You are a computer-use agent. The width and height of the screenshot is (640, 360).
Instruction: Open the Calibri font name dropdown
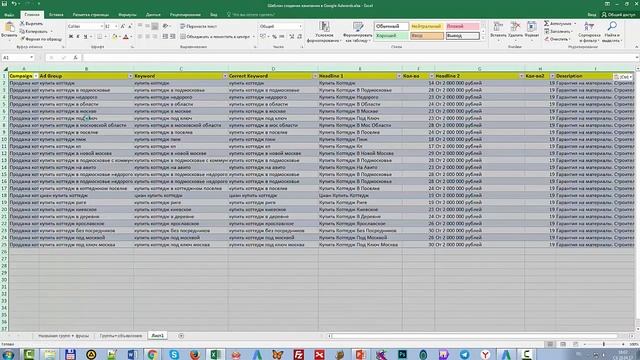point(102,26)
